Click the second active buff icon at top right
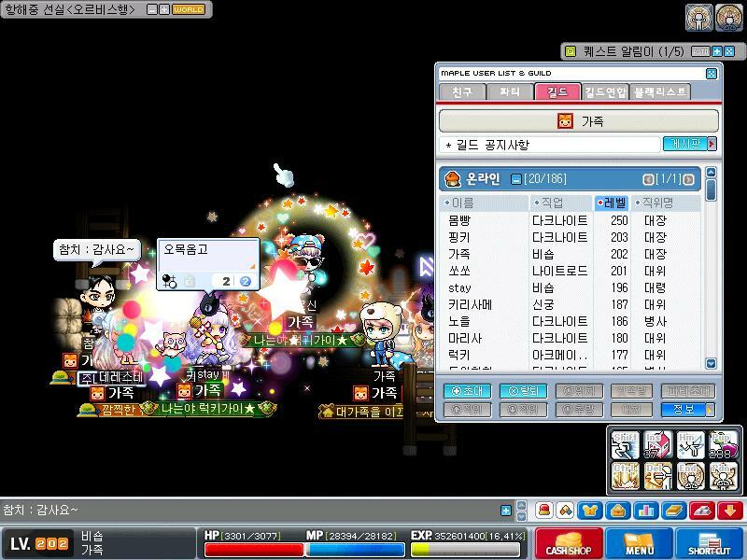Screen dimensions: 747x560 point(729,18)
